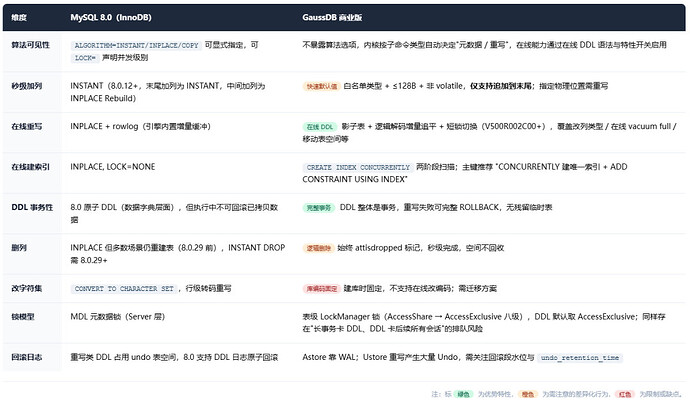Image resolution: width=690 pixels, height=402 pixels.
Task: Click the red '库编码固定' badge
Action: coord(321,289)
